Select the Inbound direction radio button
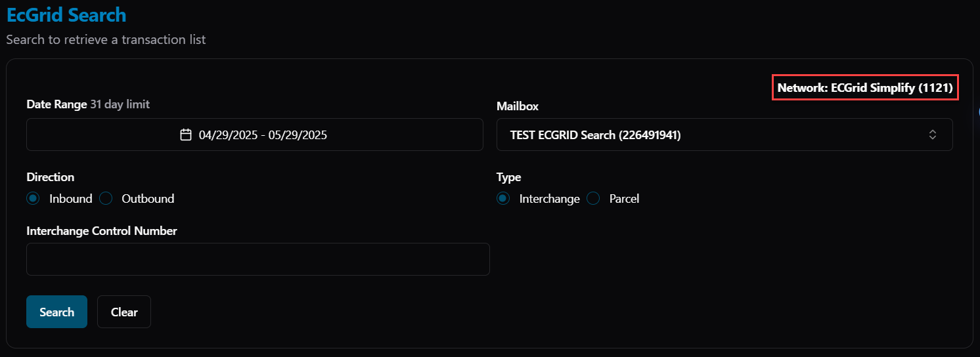The width and height of the screenshot is (980, 357). click(x=33, y=198)
